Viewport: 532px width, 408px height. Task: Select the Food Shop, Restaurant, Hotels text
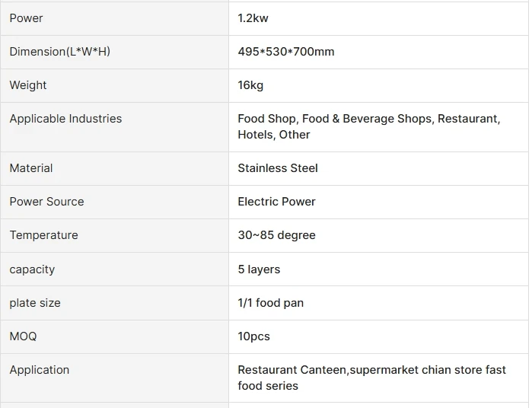point(368,126)
